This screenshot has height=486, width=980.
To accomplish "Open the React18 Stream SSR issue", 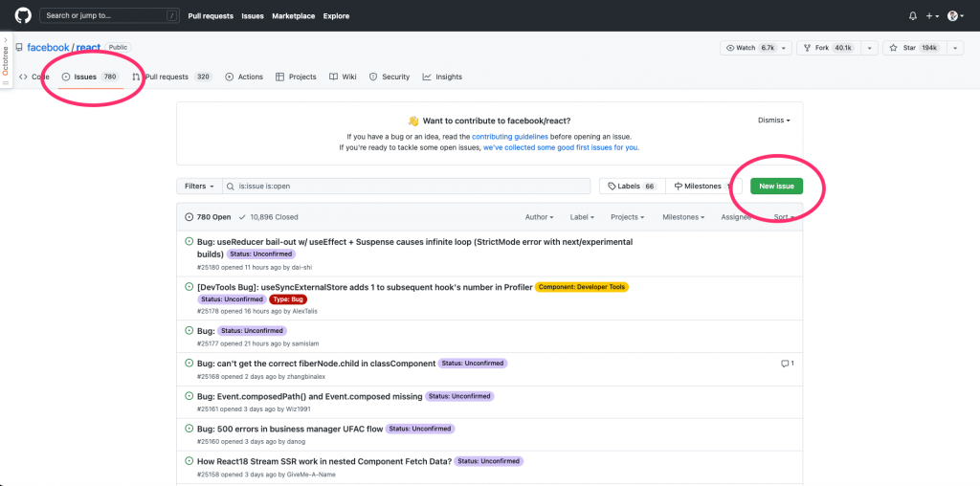I will tap(324, 462).
